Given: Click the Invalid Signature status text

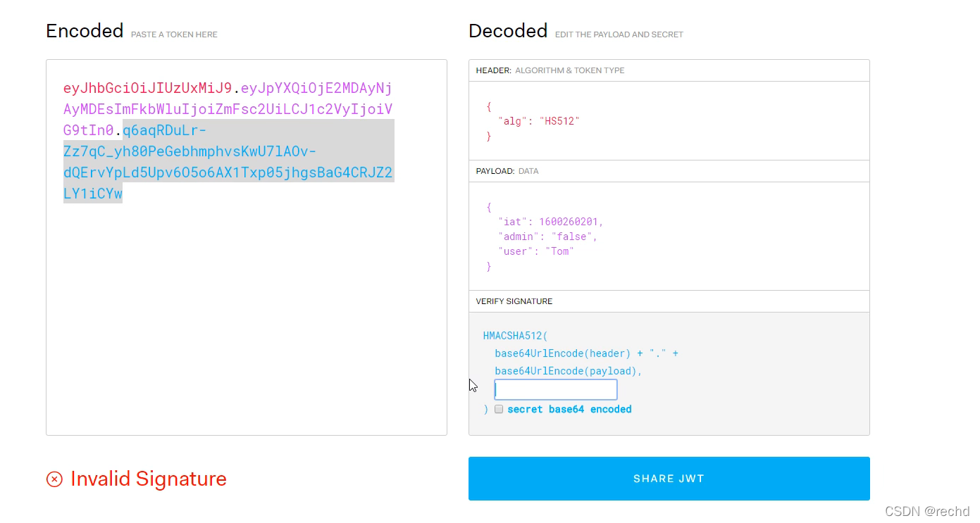Looking at the screenshot, I should (149, 479).
